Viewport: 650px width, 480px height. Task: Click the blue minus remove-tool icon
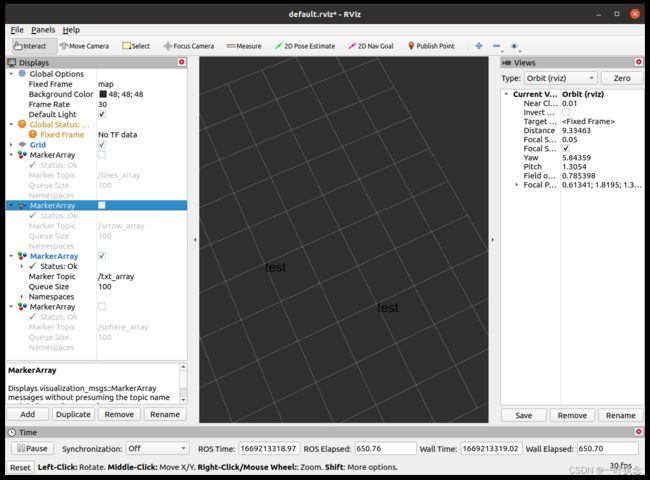pyautogui.click(x=497, y=46)
